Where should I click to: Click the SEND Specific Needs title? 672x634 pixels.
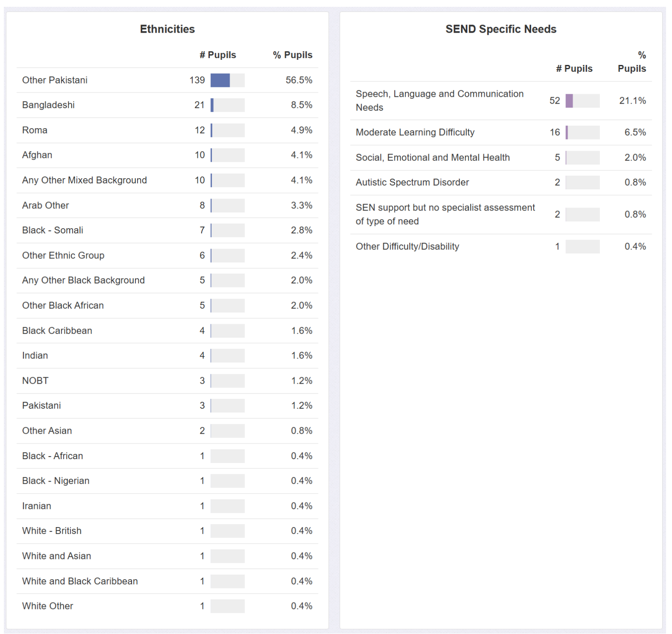500,29
